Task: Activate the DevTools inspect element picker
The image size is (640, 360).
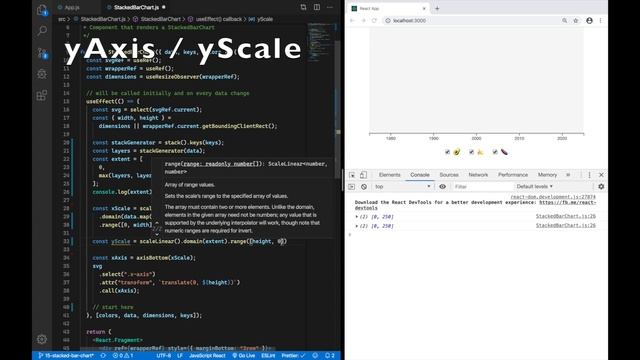Action: 352,175
